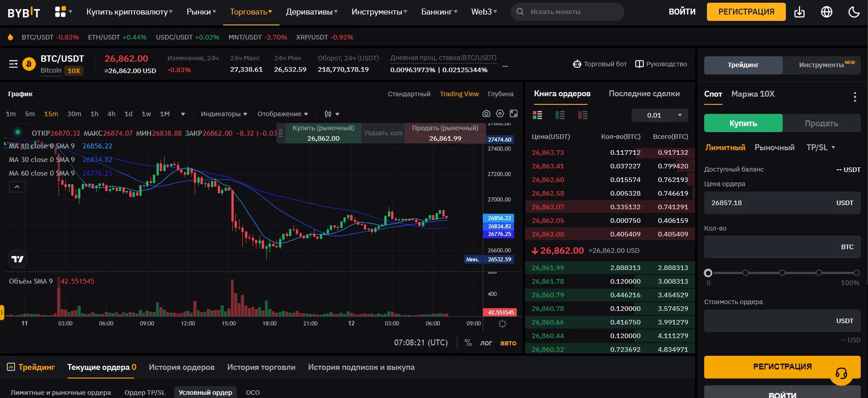Open language globe icon

[x=826, y=12]
